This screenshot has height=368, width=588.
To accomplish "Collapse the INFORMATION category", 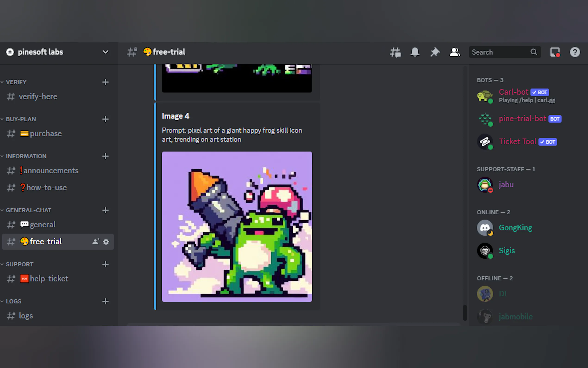I will pos(26,156).
